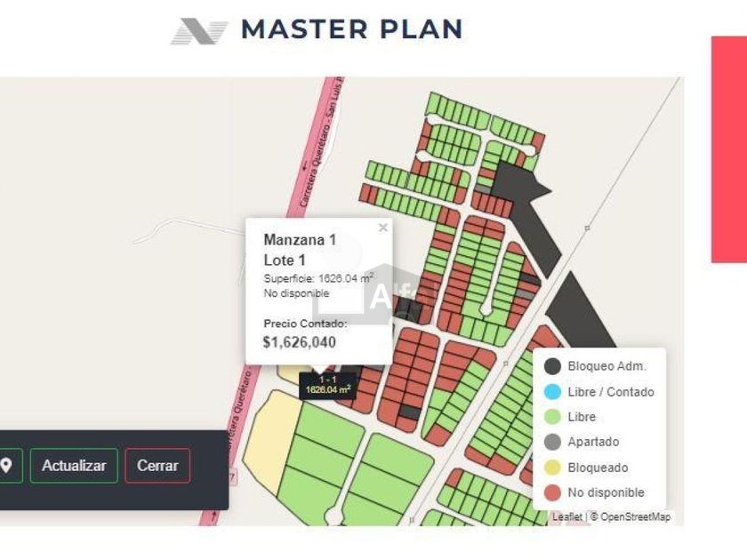Click the Libre / Contado blue legend swatch
747x560 pixels.
552,391
